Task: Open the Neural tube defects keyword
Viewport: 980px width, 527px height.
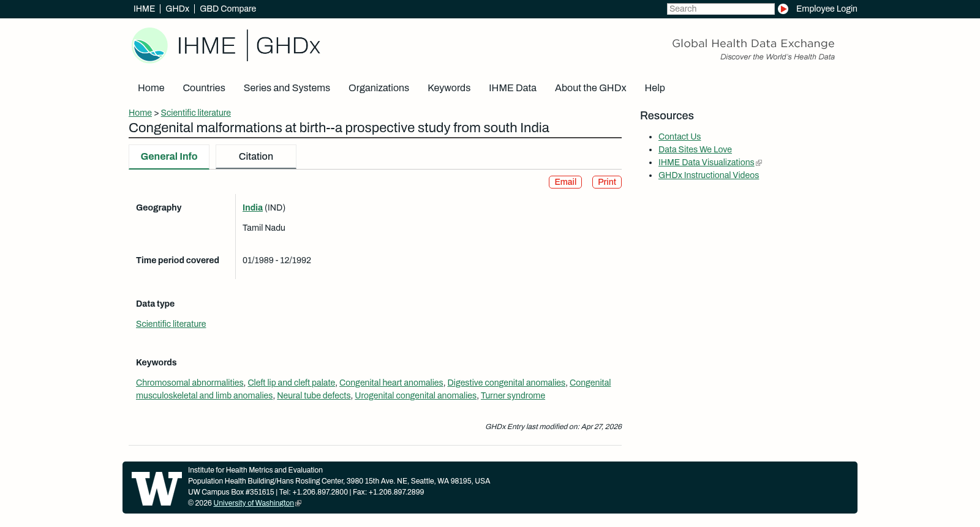Action: tap(314, 395)
